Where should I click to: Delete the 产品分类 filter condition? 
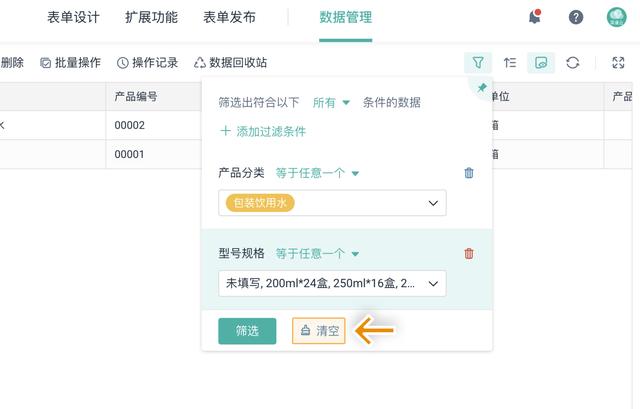[469, 173]
